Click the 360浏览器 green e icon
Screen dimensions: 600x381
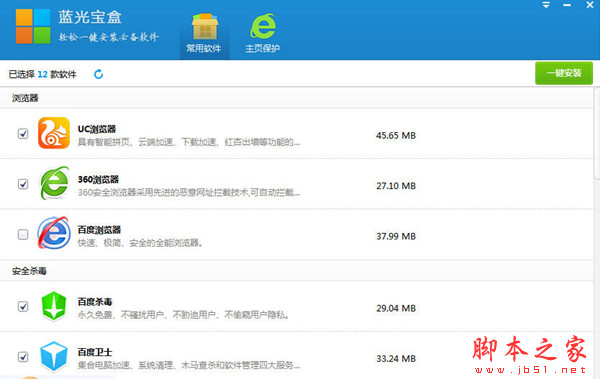pyautogui.click(x=55, y=183)
